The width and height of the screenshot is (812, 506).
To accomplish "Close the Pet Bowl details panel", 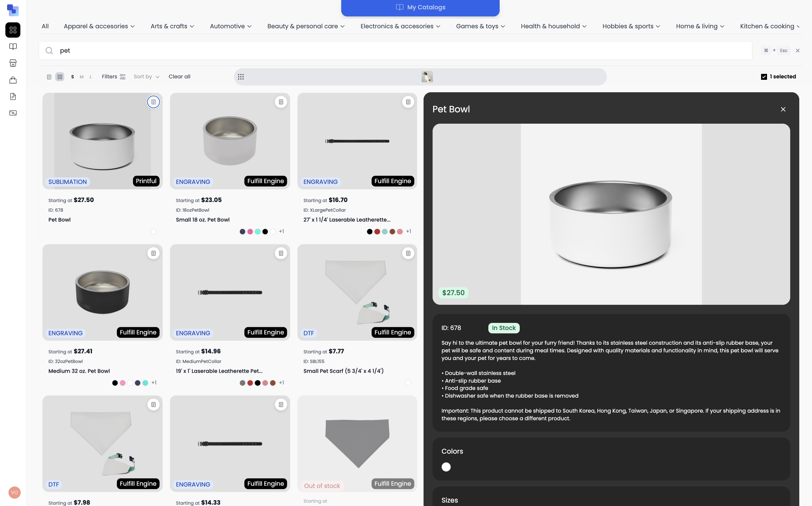I will (x=783, y=110).
